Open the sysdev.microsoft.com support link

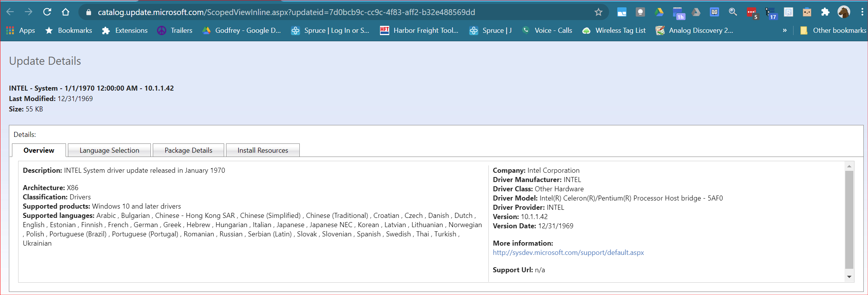[568, 253]
